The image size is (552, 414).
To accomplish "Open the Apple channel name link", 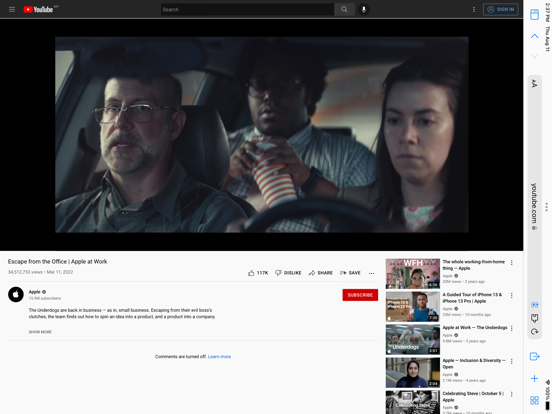I will pyautogui.click(x=34, y=292).
